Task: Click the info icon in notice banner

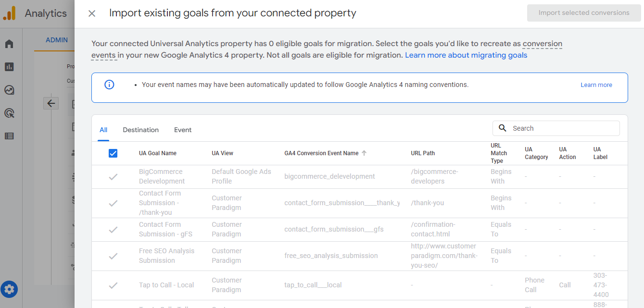Action: point(109,85)
